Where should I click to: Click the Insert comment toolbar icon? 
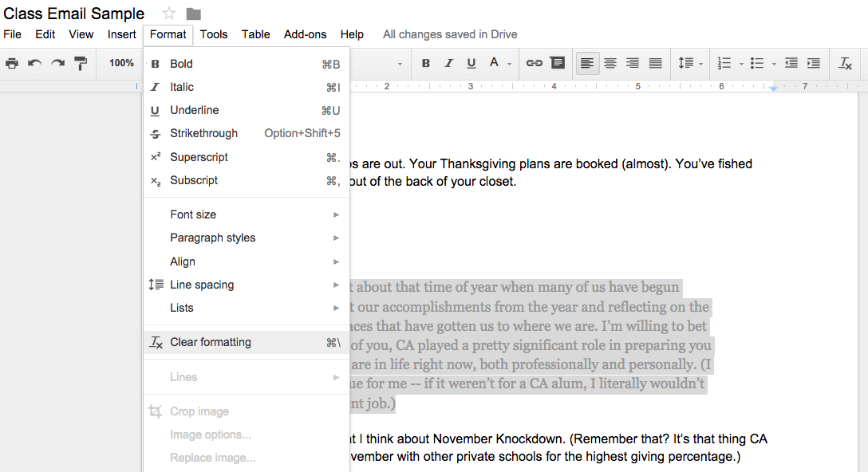tap(557, 63)
